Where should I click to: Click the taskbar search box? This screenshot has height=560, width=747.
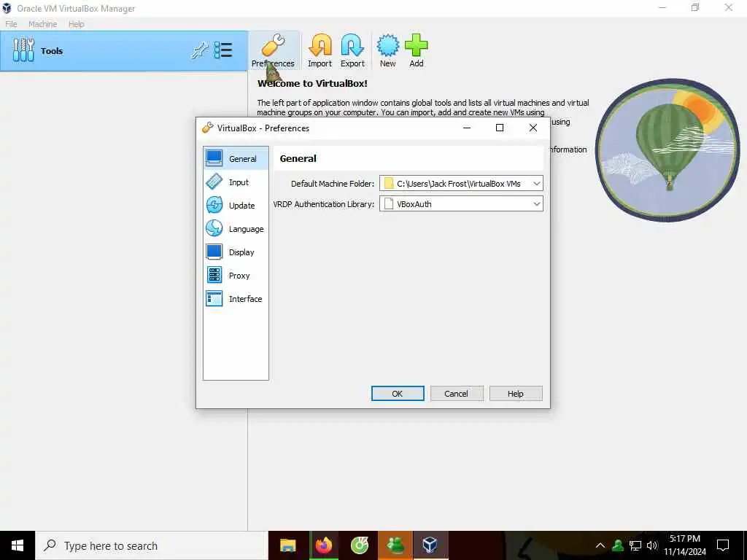[x=152, y=545]
